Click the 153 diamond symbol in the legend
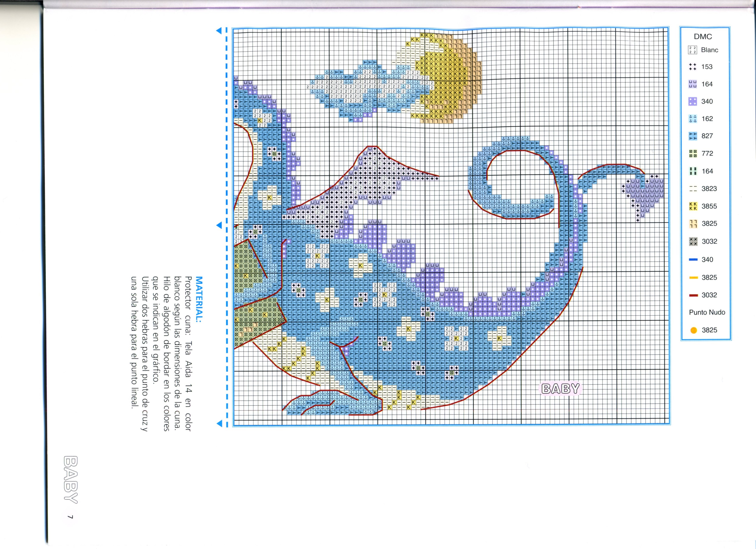 pyautogui.click(x=692, y=67)
